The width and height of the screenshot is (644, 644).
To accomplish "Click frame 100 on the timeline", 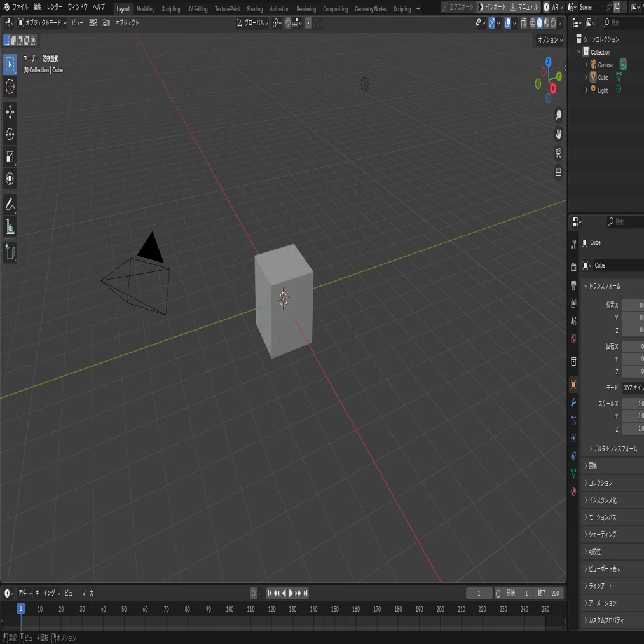I will point(230,609).
